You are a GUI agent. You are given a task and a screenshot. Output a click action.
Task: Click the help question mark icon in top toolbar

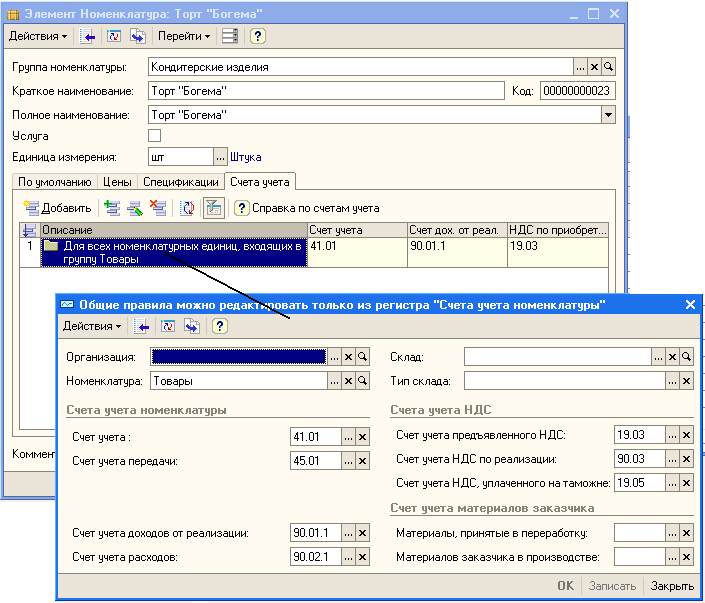click(257, 36)
